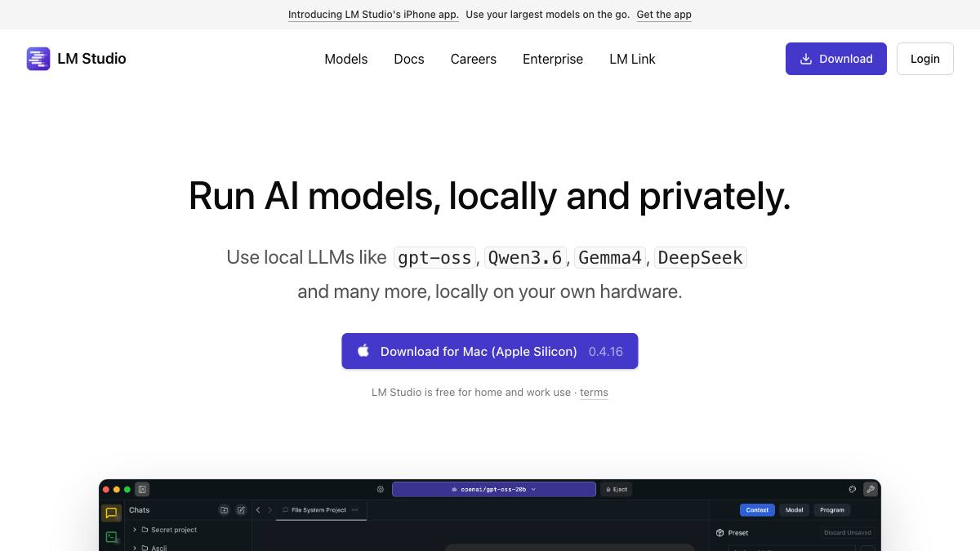The height and width of the screenshot is (551, 980).
Task: Open the ellipsis menu on File System Project tab
Action: [x=354, y=510]
